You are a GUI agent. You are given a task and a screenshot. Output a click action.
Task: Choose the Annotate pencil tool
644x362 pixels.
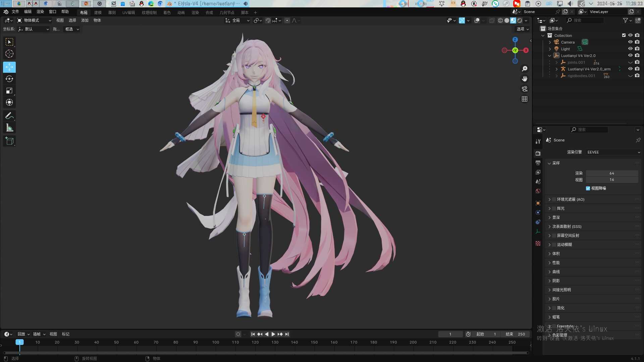coord(9,116)
